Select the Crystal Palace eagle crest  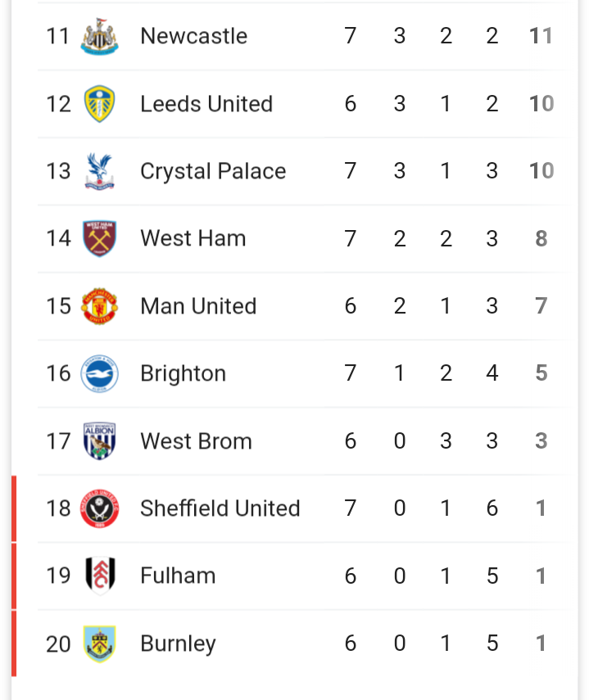pyautogui.click(x=100, y=172)
